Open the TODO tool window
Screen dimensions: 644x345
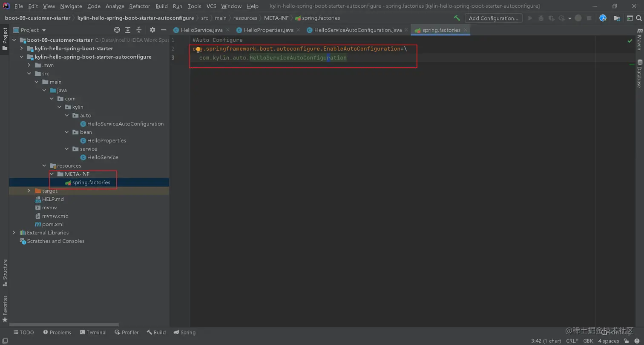click(x=24, y=332)
